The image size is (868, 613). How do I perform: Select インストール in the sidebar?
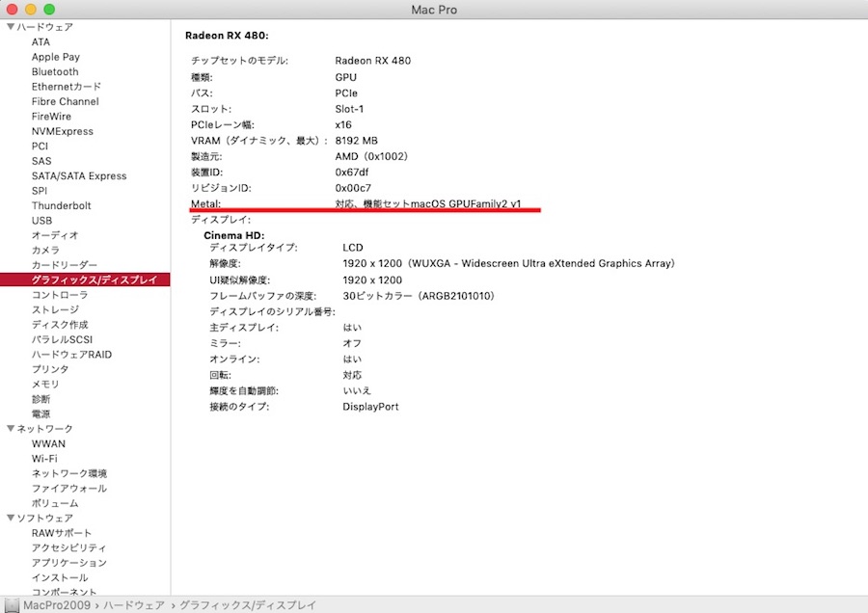[x=60, y=577]
